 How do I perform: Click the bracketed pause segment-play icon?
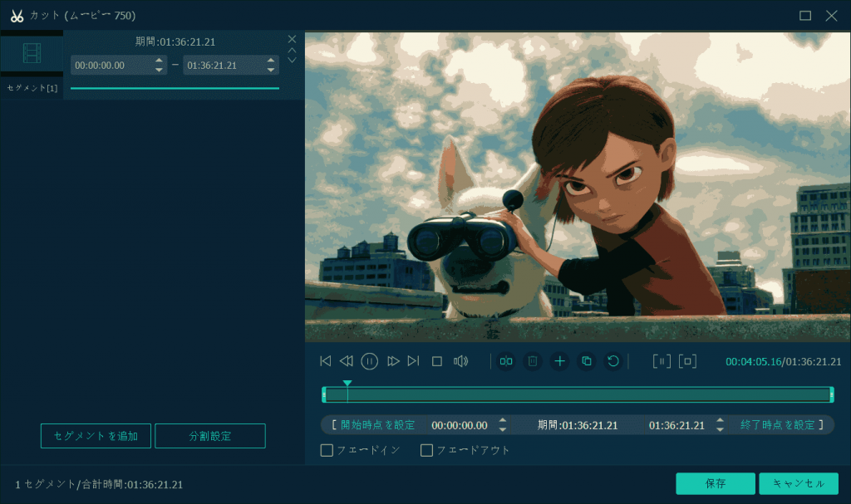tap(662, 361)
